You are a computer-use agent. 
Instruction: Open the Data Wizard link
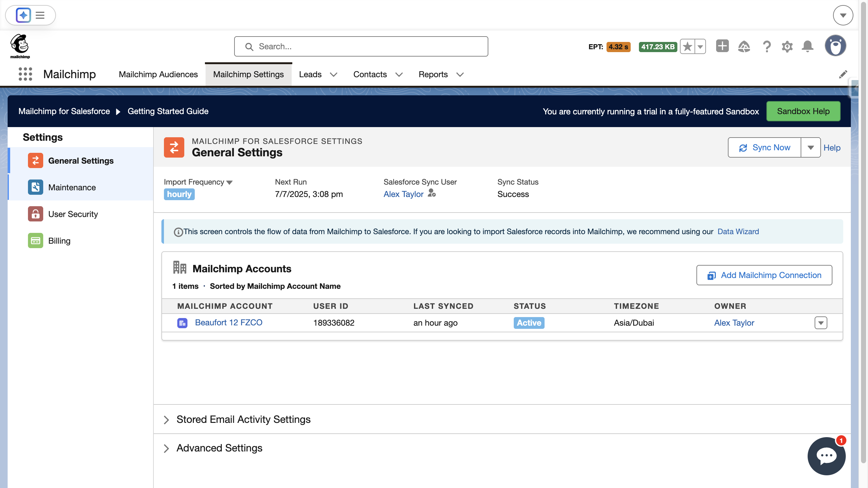[x=738, y=232]
